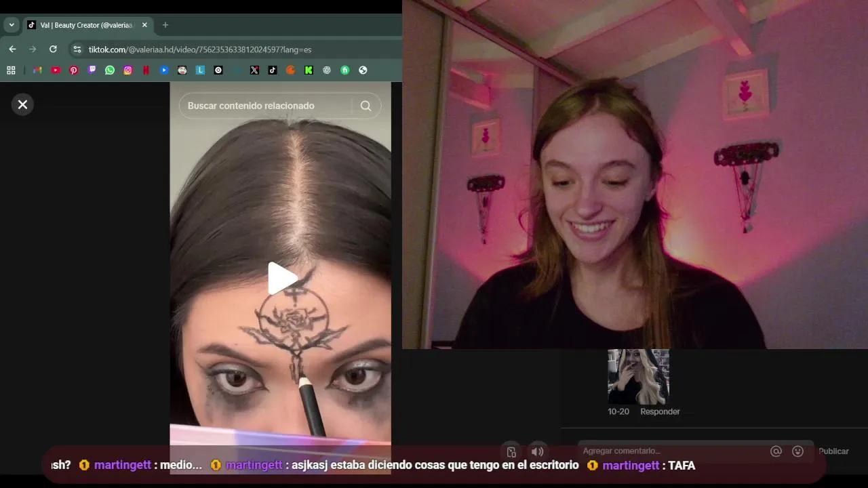Image resolution: width=868 pixels, height=488 pixels.
Task: Click the address bar URL
Action: click(x=200, y=49)
